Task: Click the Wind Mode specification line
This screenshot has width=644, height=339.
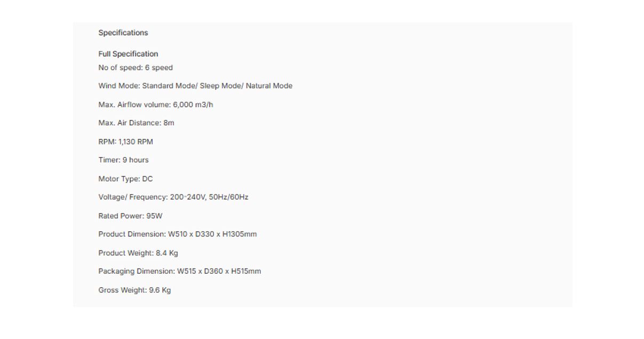Action: [x=195, y=86]
